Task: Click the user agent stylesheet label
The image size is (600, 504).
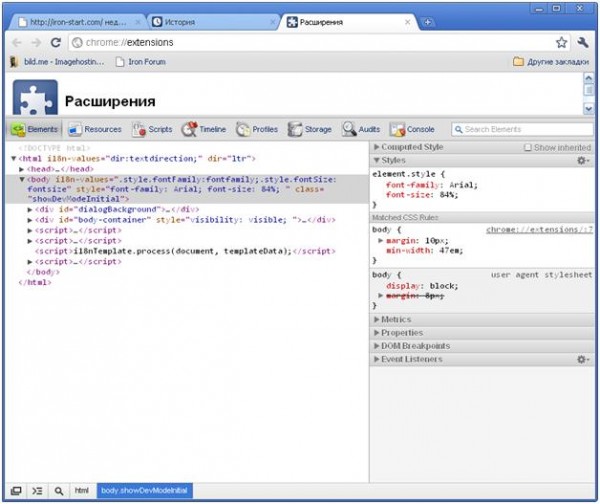Action: click(541, 275)
